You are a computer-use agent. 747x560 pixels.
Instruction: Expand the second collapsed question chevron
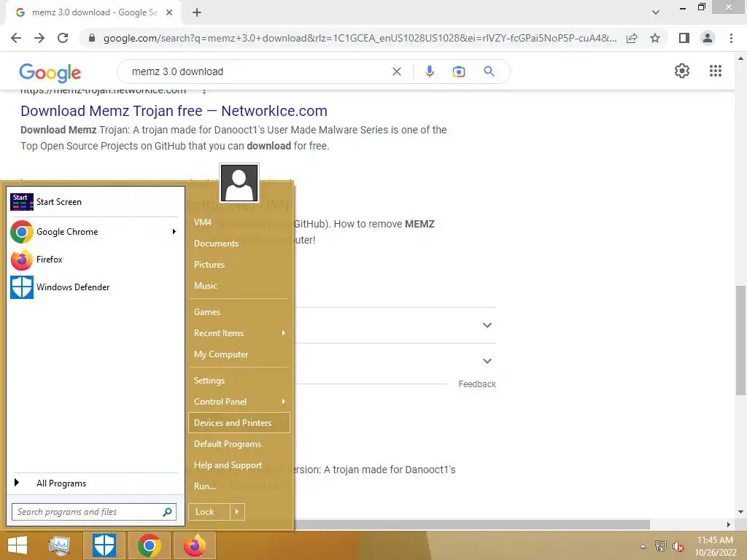pyautogui.click(x=487, y=361)
